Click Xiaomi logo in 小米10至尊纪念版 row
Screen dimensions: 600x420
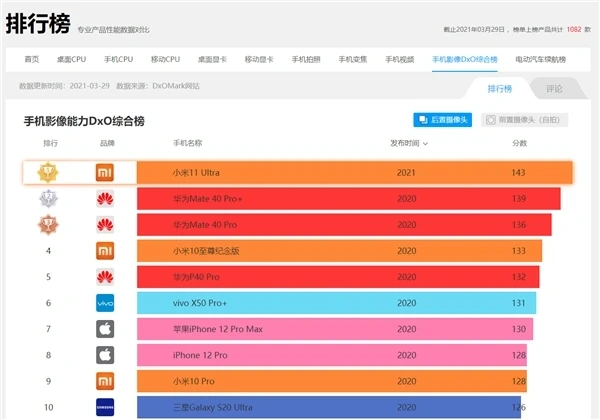pyautogui.click(x=105, y=251)
